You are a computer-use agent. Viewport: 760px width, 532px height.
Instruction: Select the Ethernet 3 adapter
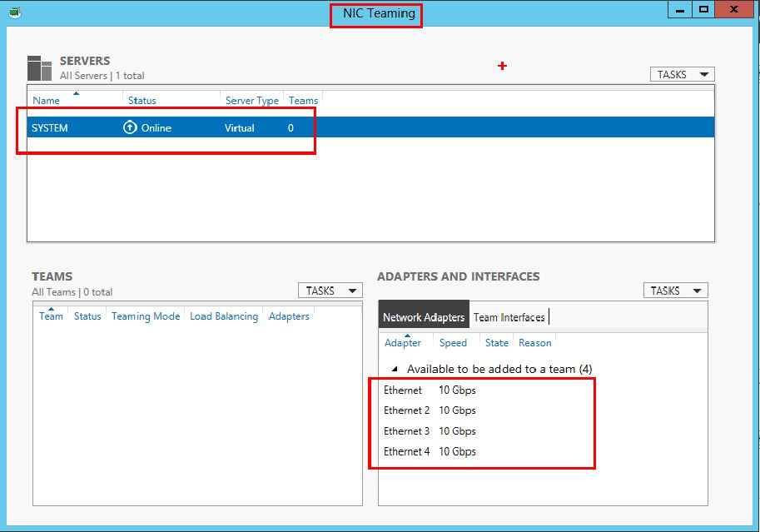point(406,431)
